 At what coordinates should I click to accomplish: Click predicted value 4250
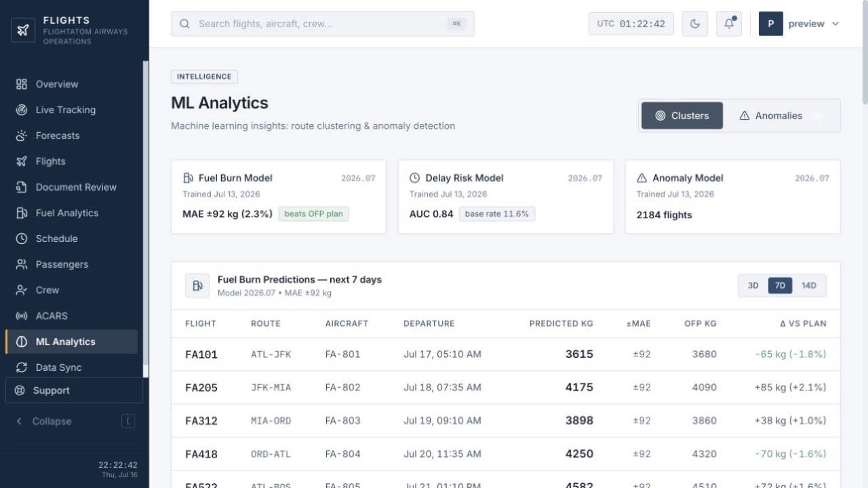pos(580,454)
